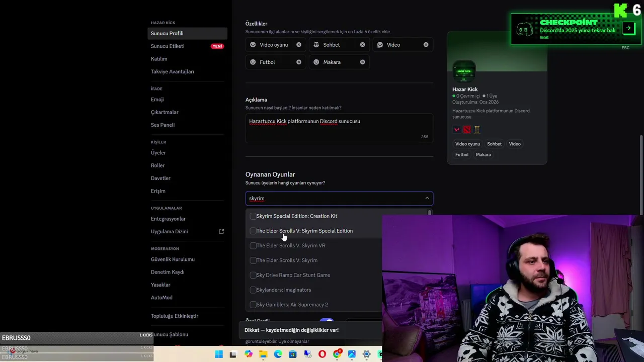Click the smiley icon on Futbol chip
Viewport: 644px width, 362px height.
253,62
